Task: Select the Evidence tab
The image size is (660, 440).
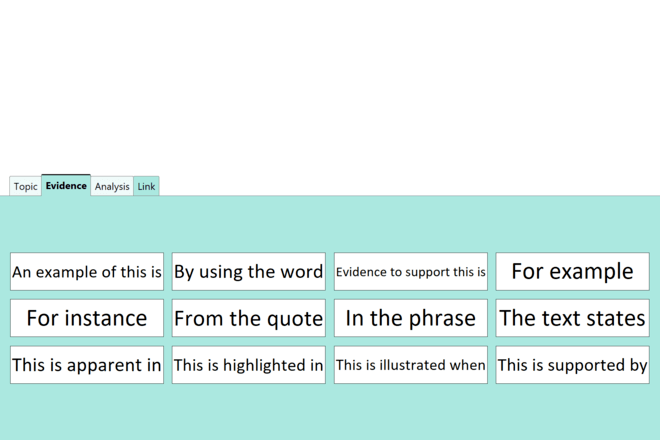Action: pos(66,186)
